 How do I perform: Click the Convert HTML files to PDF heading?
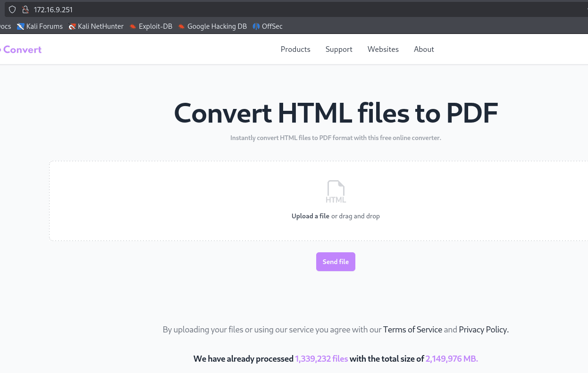[x=336, y=113]
